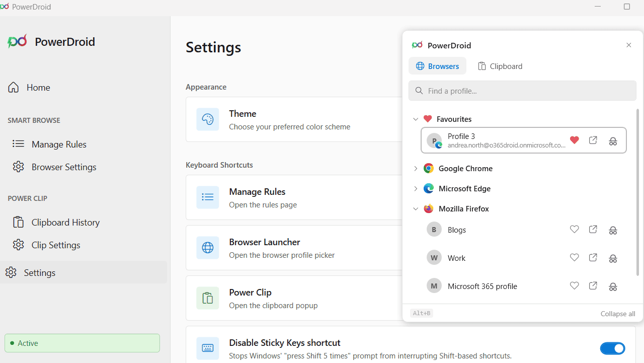Expand the Microsoft Edge group
The image size is (644, 363).
click(x=416, y=188)
